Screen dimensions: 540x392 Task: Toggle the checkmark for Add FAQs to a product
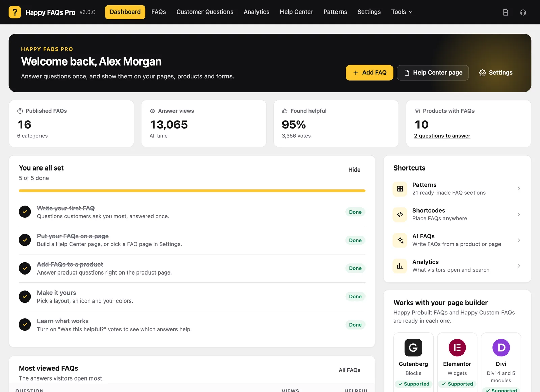coord(25,268)
